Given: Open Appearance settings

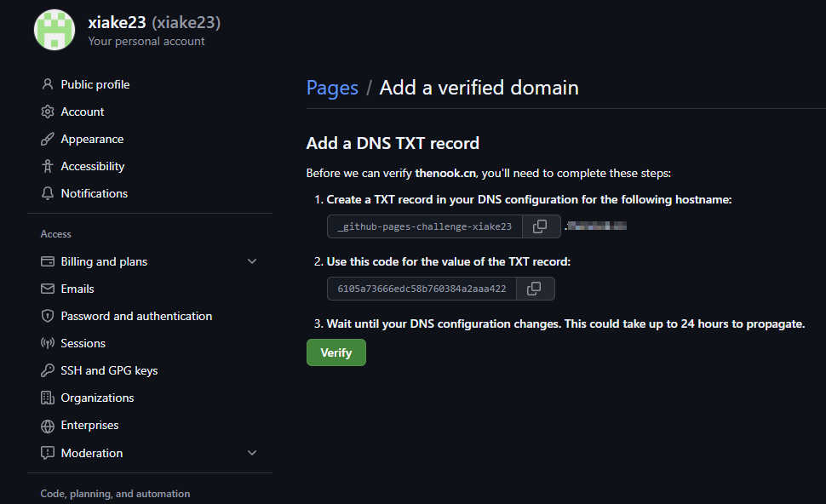Looking at the screenshot, I should point(92,139).
